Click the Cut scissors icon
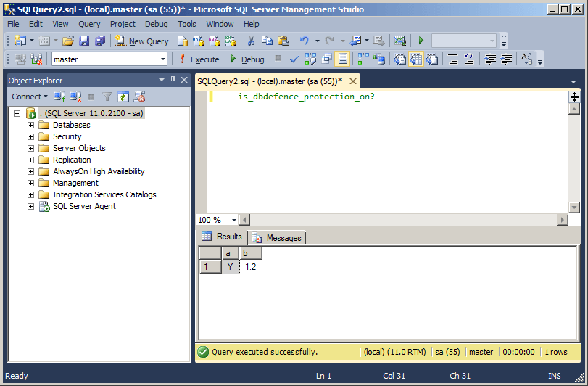Screen dimensions: 588x386 click(251, 41)
